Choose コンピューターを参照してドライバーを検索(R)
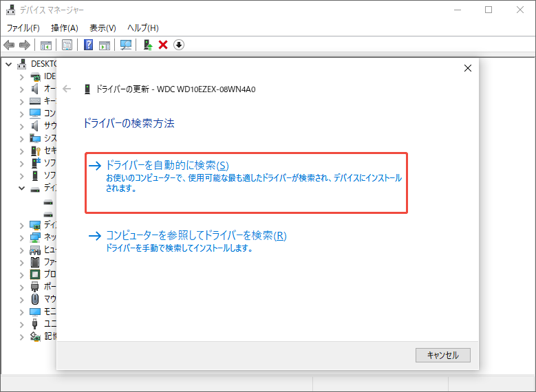536x392 pixels. [187, 242]
